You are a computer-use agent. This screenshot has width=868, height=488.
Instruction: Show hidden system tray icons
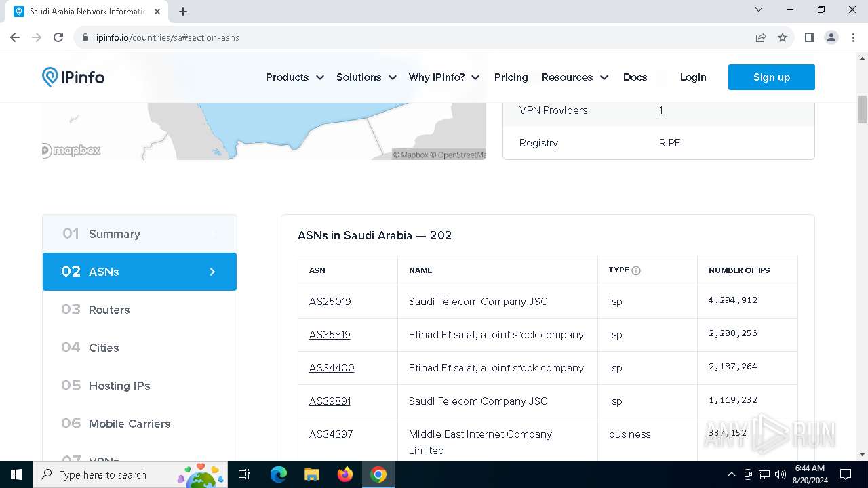tap(731, 474)
